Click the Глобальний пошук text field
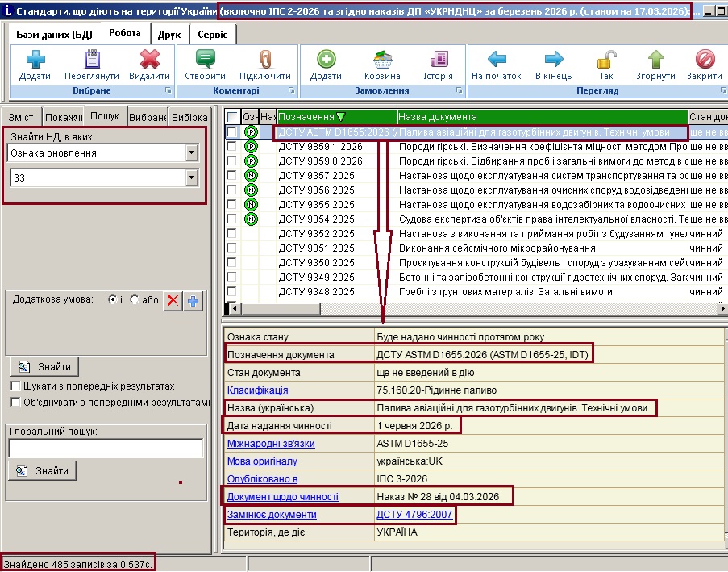728x572 pixels. pos(106,448)
